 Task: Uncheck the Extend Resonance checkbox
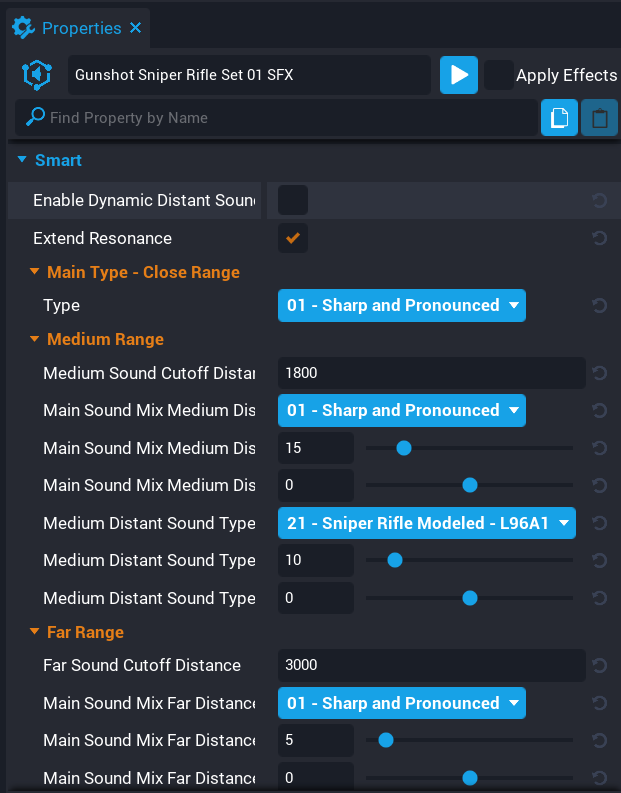point(292,238)
